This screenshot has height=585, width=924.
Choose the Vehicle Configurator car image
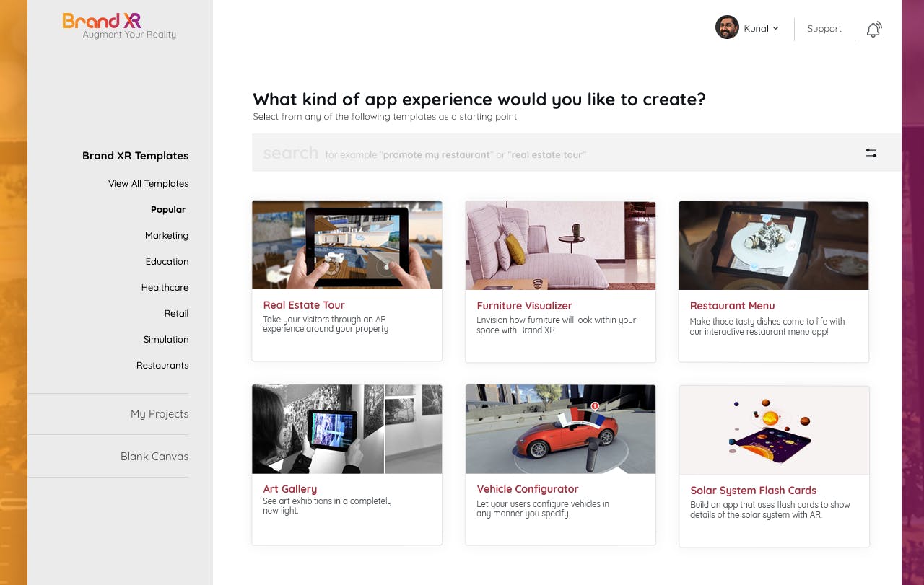tap(560, 429)
